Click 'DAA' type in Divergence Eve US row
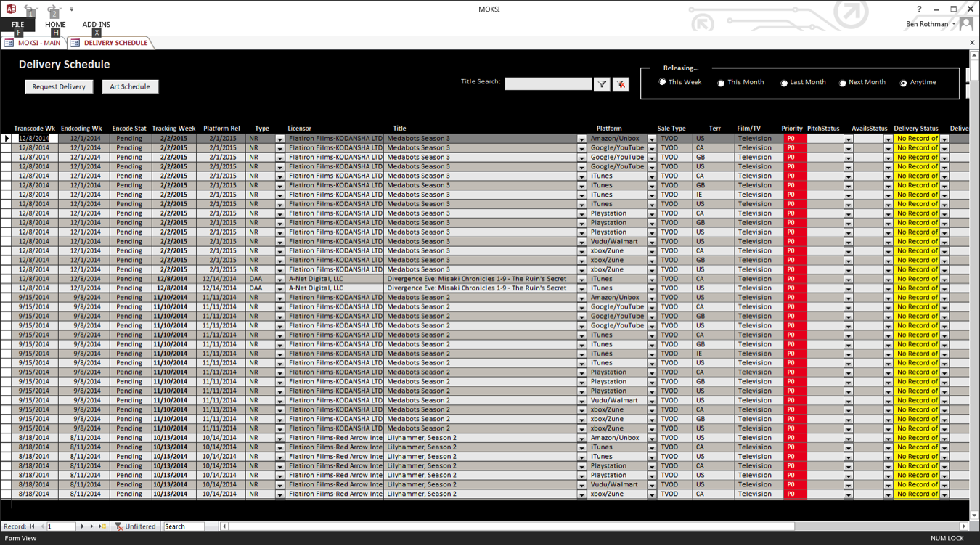Image resolution: width=980 pixels, height=546 pixels. coord(256,288)
